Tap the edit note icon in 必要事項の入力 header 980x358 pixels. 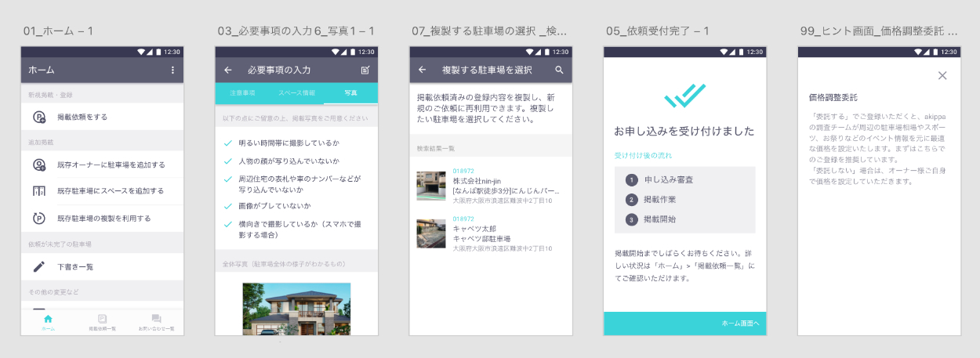(365, 71)
